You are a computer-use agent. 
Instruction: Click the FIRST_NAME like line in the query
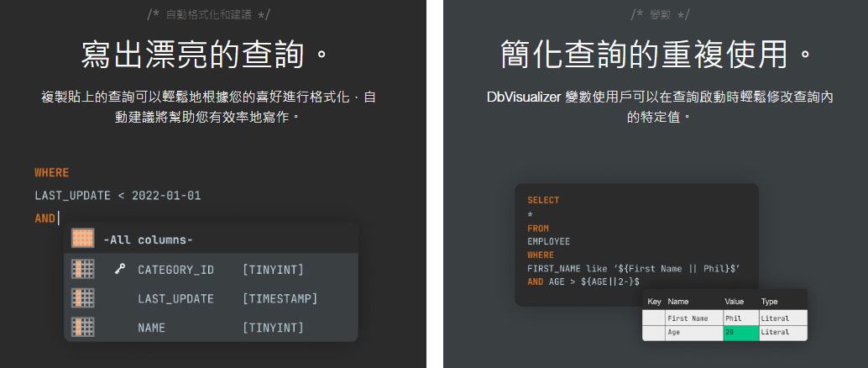pos(632,268)
